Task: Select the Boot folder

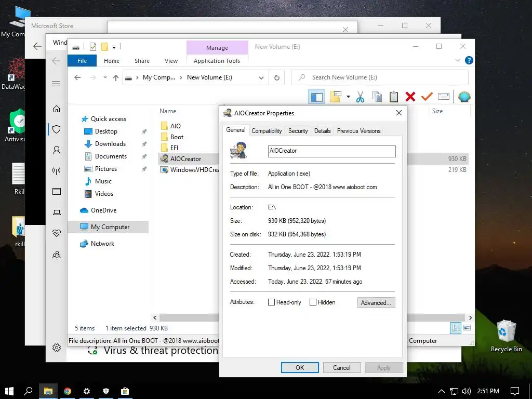Action: pyautogui.click(x=177, y=137)
